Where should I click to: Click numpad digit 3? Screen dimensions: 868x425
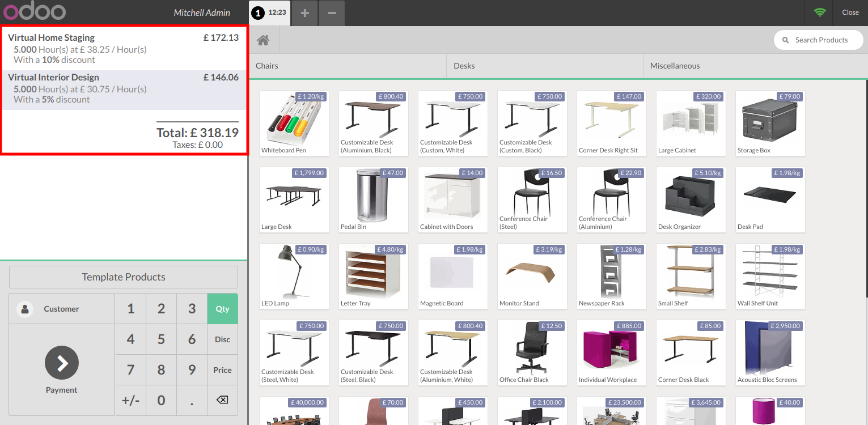(192, 309)
